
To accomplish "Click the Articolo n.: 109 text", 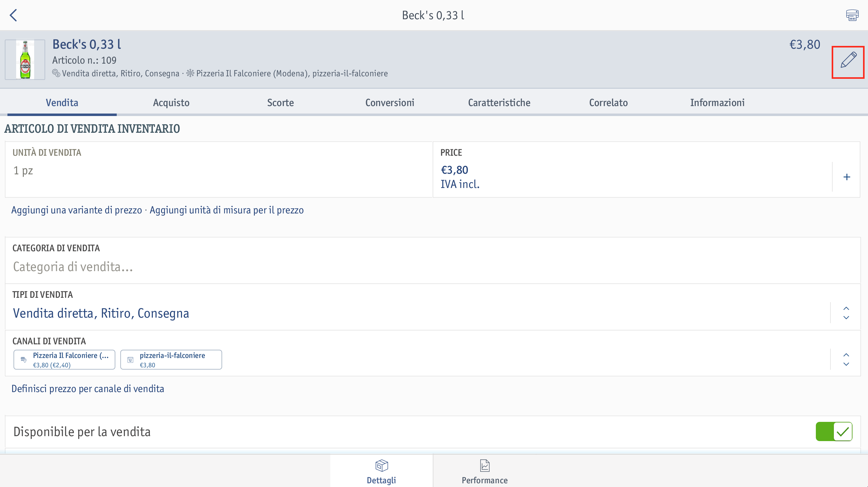I will [84, 60].
